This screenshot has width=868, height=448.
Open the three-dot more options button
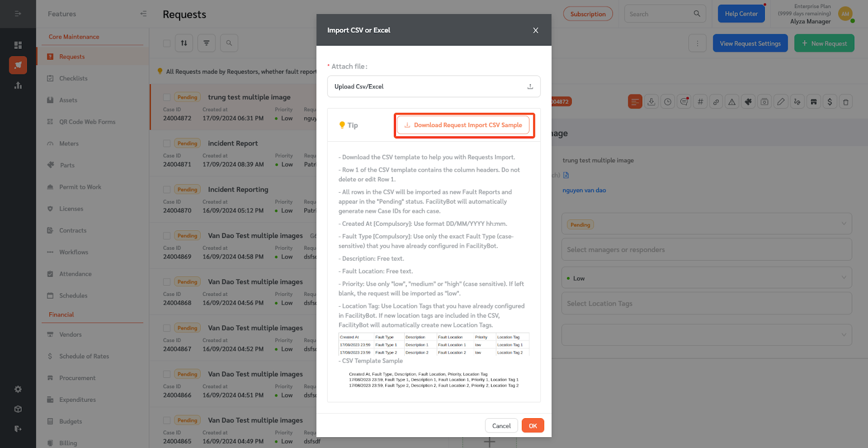[697, 43]
